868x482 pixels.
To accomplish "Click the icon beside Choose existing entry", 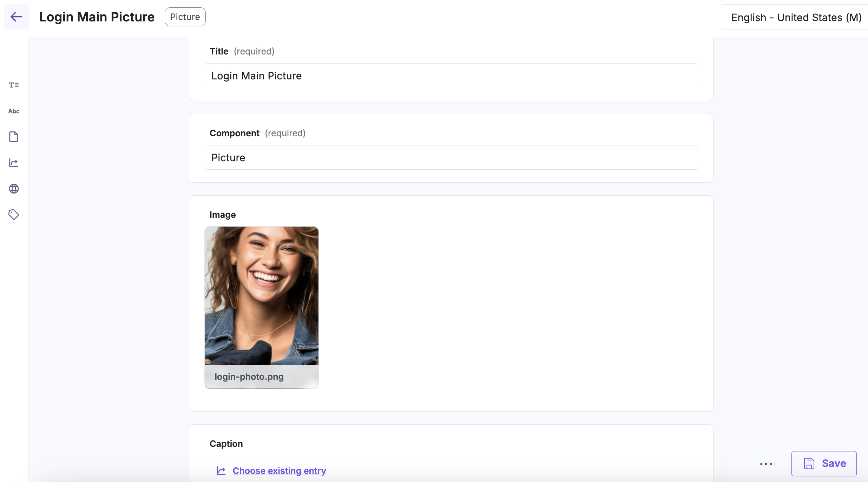I will (x=221, y=471).
